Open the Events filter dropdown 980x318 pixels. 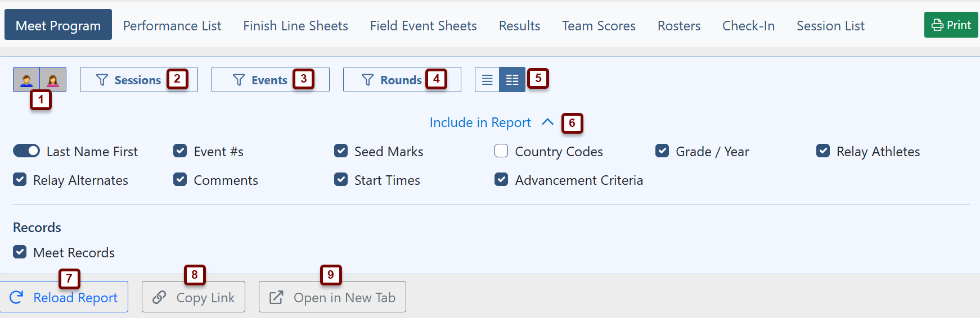coord(270,80)
